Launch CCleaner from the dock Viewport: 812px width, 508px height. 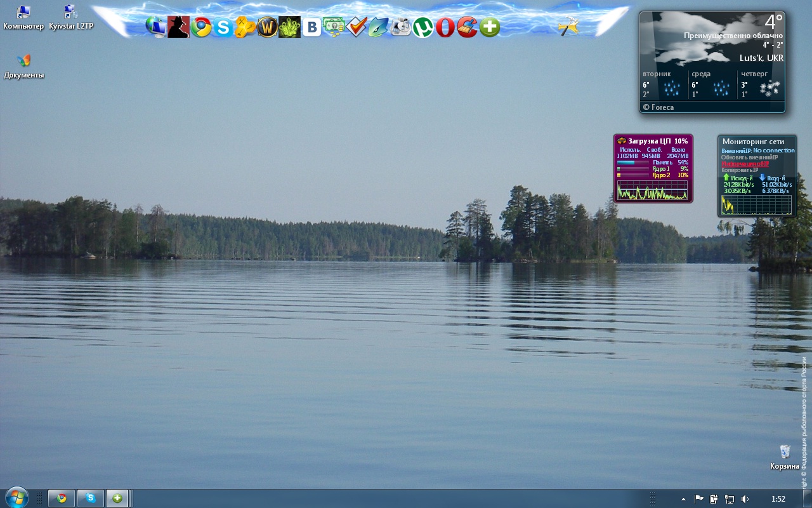pyautogui.click(x=467, y=27)
